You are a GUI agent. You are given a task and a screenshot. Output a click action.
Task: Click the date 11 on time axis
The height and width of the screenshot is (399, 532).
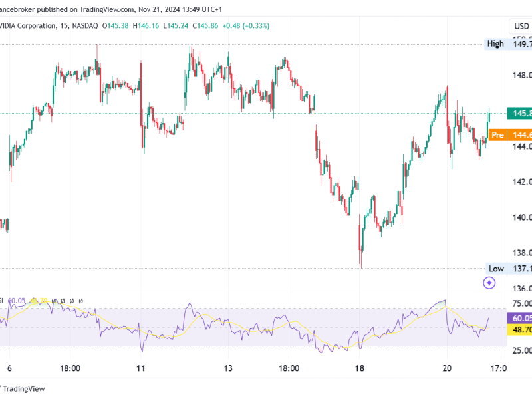(141, 368)
